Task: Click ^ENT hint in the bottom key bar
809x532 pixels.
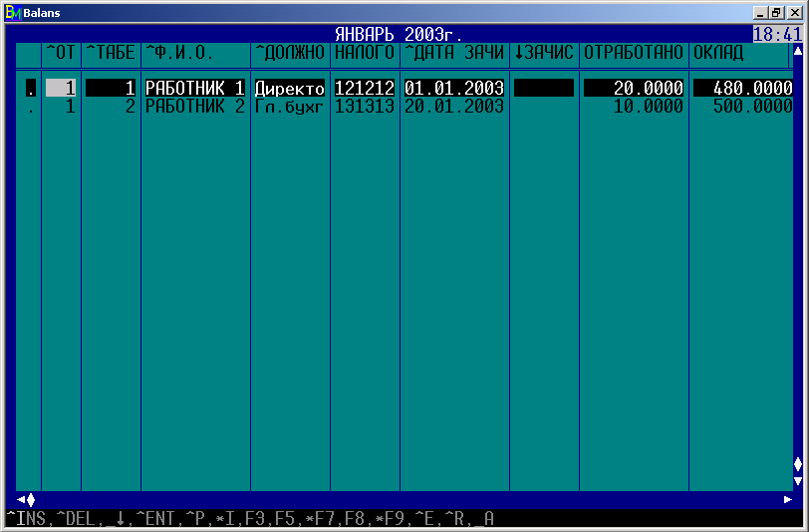Action: [x=155, y=518]
